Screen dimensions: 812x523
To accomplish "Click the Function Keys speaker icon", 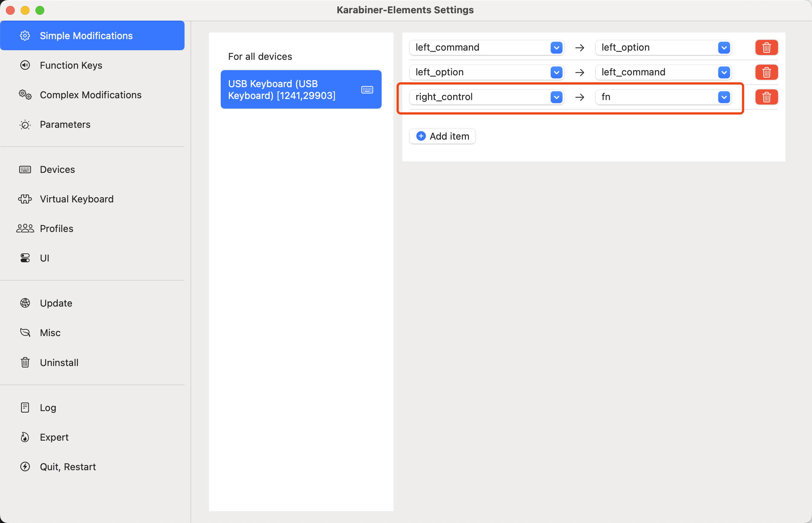I will click(x=25, y=65).
